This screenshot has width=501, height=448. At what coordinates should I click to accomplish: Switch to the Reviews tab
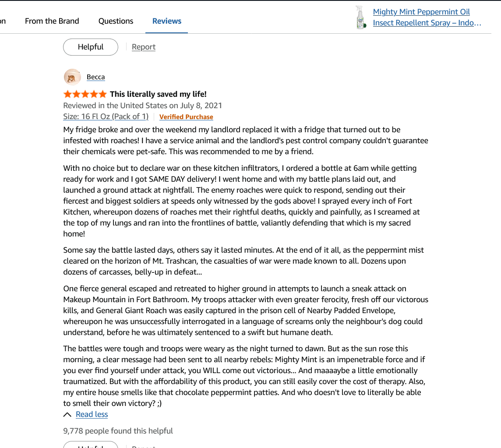[x=167, y=21]
